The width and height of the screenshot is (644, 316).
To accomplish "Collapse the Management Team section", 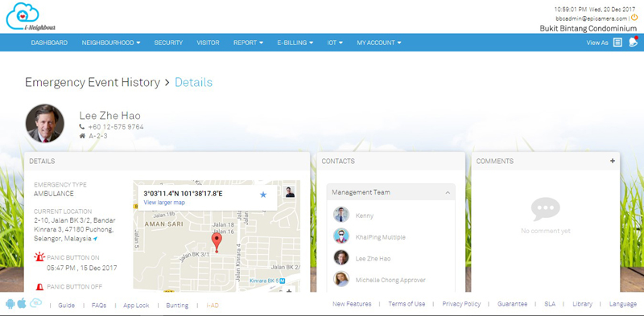I will (448, 192).
